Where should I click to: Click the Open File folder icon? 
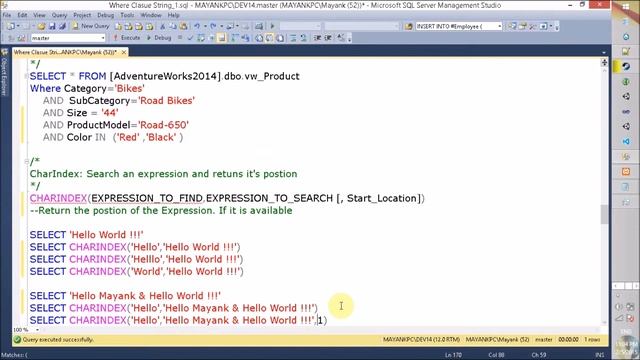[x=41, y=26]
